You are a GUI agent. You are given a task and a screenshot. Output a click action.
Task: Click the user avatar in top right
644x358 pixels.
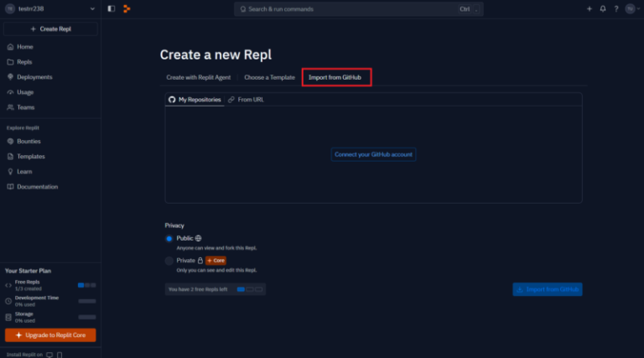pos(630,8)
